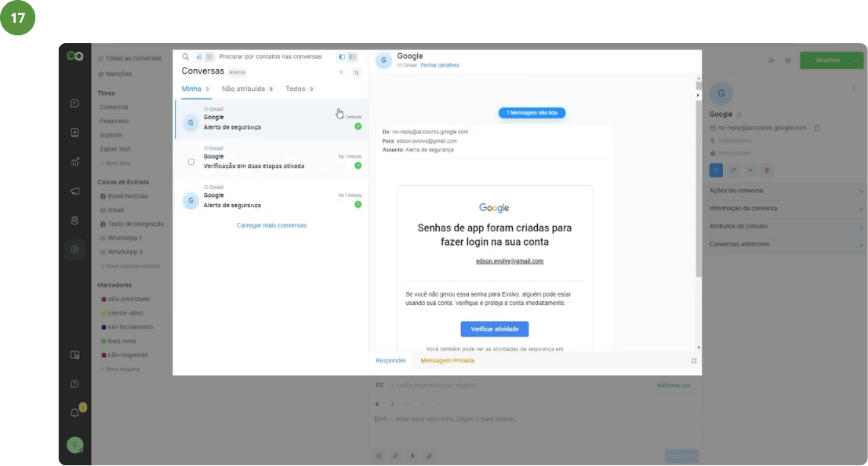Expand the reply editor with popout icon
The image size is (868, 466).
click(x=694, y=361)
